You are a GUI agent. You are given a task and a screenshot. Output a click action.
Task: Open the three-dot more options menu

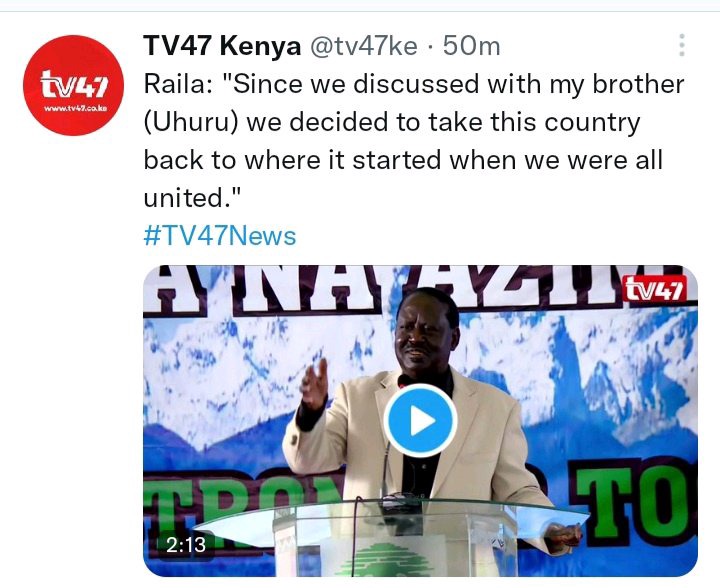coord(682,45)
